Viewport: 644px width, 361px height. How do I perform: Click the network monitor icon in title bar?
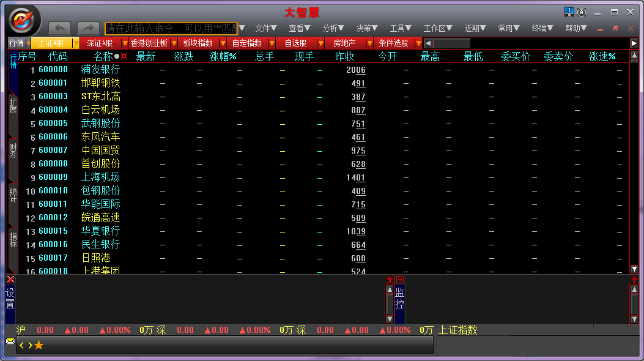point(569,12)
